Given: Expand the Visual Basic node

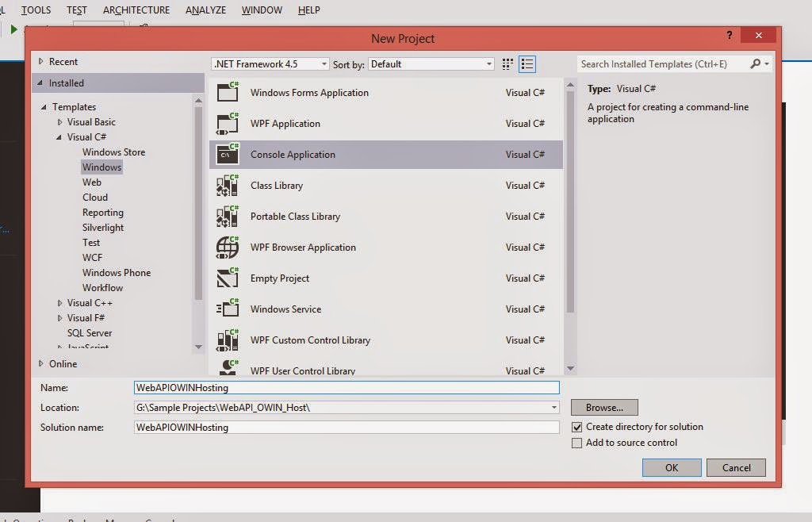Looking at the screenshot, I should point(59,122).
